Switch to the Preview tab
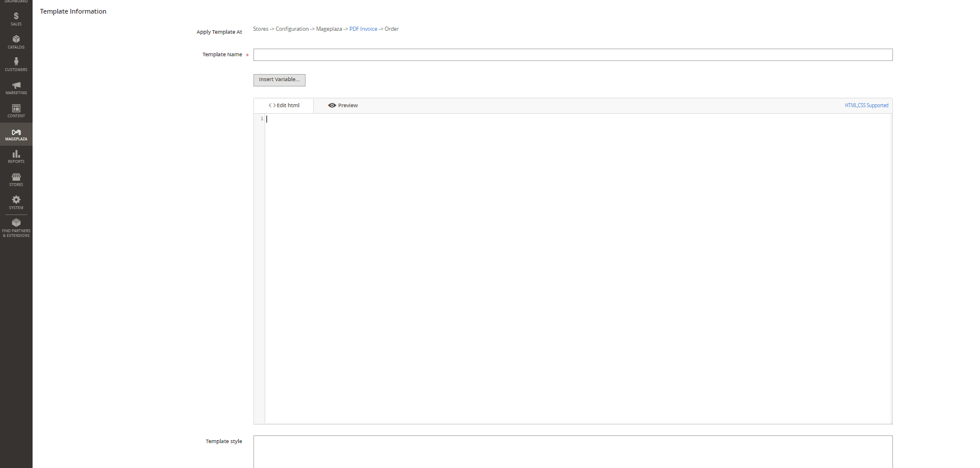980x468 pixels. (343, 105)
